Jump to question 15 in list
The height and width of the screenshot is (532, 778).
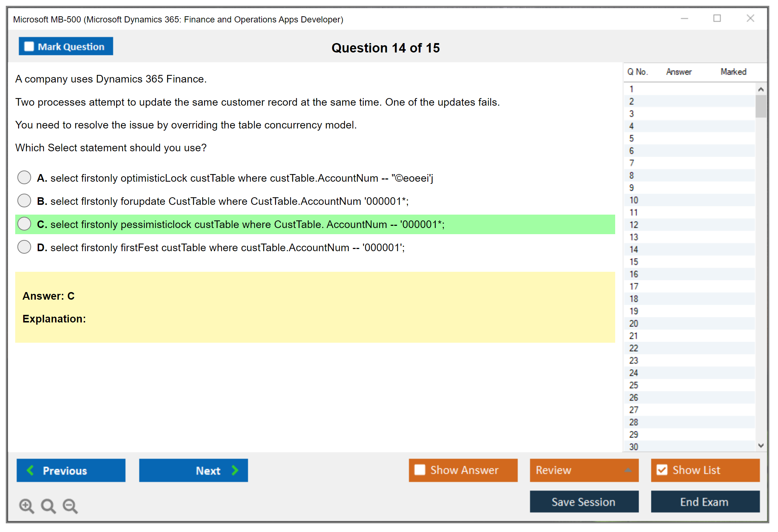(634, 262)
